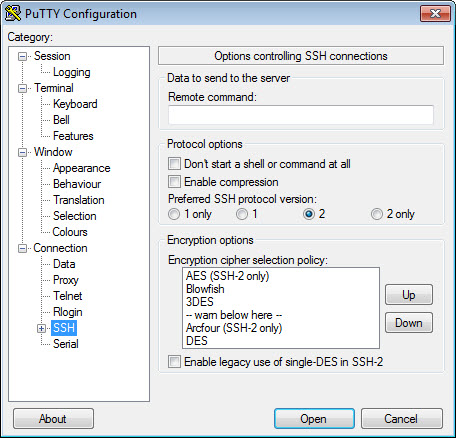Enable legacy single-DES in SSH-2

(174, 362)
